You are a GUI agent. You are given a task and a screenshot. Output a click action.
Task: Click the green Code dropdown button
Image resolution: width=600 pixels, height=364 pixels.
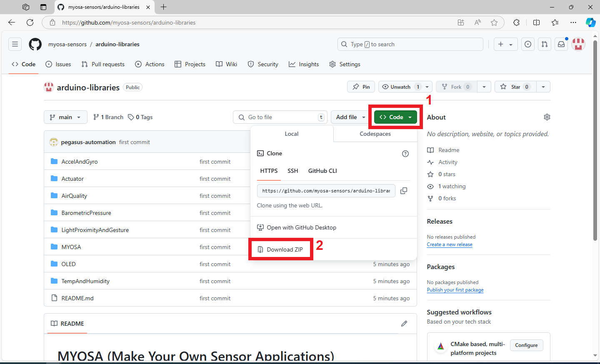click(x=395, y=117)
